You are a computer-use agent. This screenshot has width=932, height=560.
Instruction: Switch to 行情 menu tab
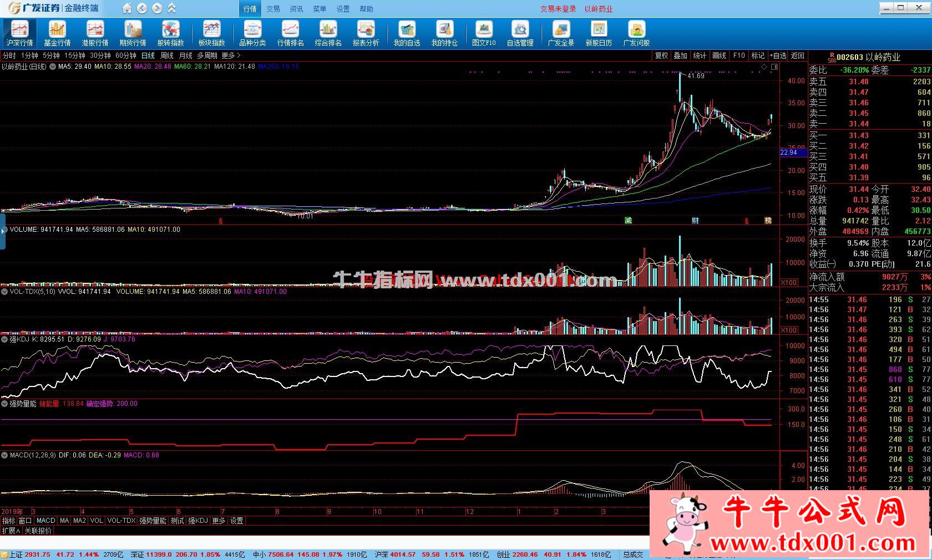click(250, 9)
